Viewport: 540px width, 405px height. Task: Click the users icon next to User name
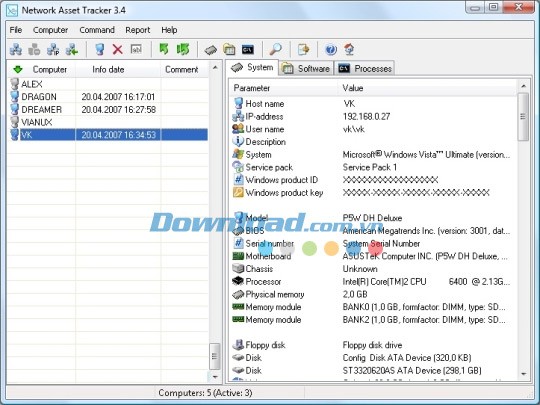[x=238, y=129]
